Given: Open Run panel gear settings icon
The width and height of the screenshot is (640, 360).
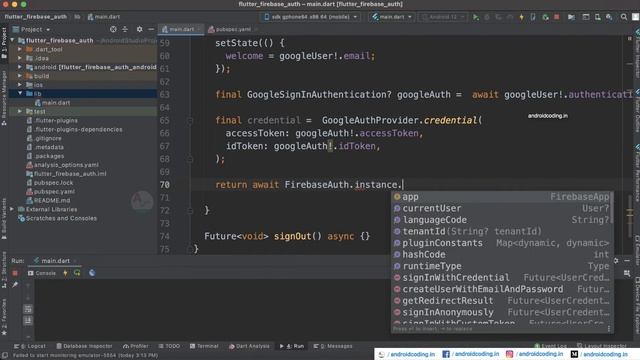Looking at the screenshot, I should click(616, 260).
